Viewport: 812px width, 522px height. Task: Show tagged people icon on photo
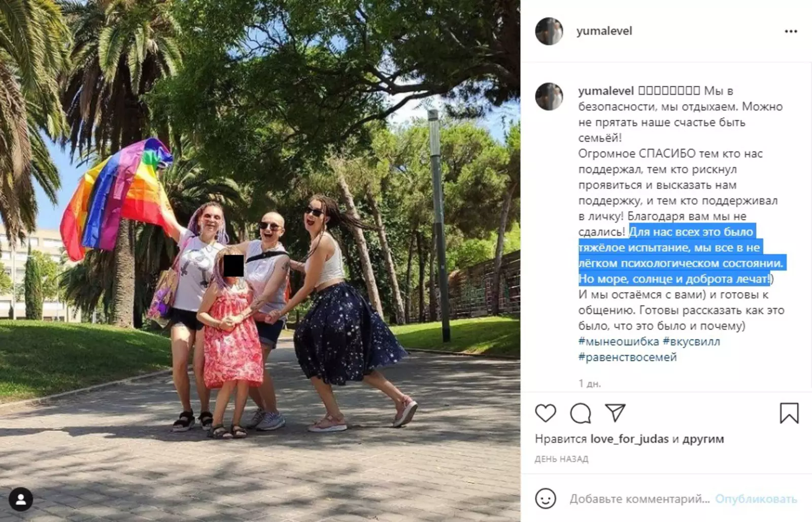21,500
